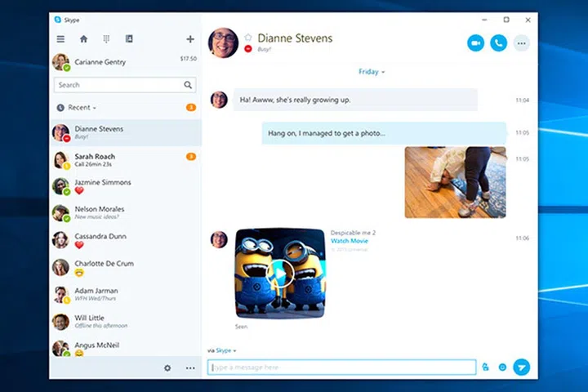The width and height of the screenshot is (588, 392).
Task: Send the message with arrow button
Action: pos(522,367)
